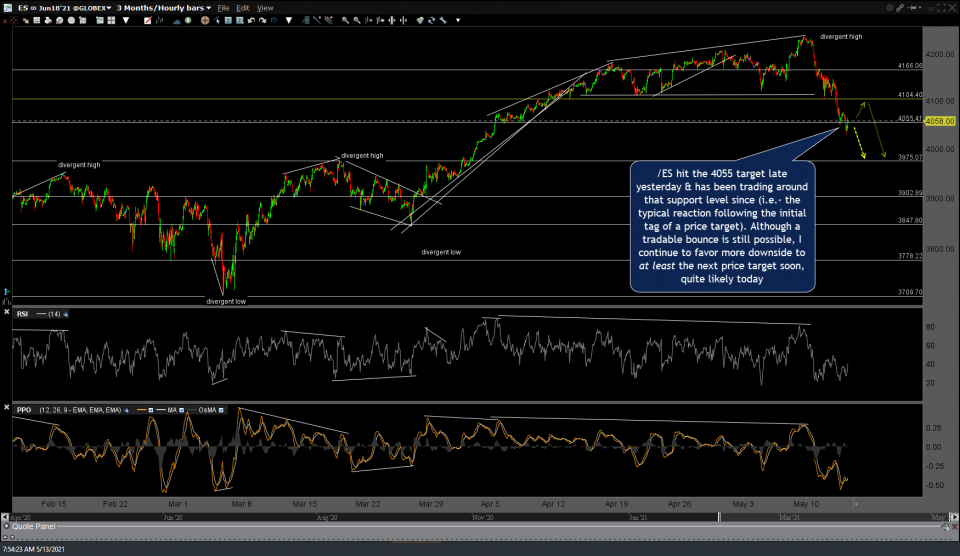Click the May 10 date axis label

click(806, 504)
